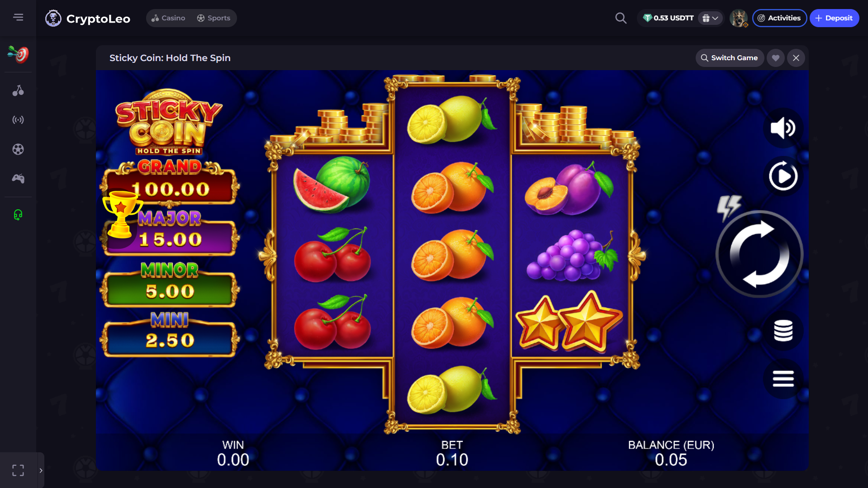Viewport: 868px width, 488px height.
Task: Open the user avatar profile
Action: [738, 18]
